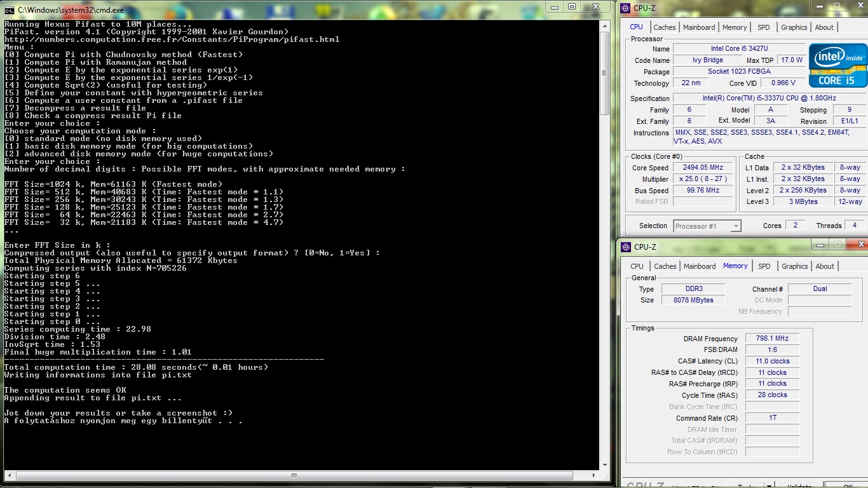Click 'The computation seems OK' line

click(x=65, y=390)
